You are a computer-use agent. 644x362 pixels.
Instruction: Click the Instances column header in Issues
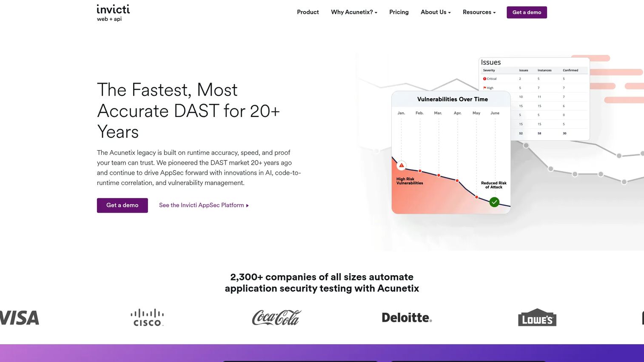pyautogui.click(x=544, y=70)
